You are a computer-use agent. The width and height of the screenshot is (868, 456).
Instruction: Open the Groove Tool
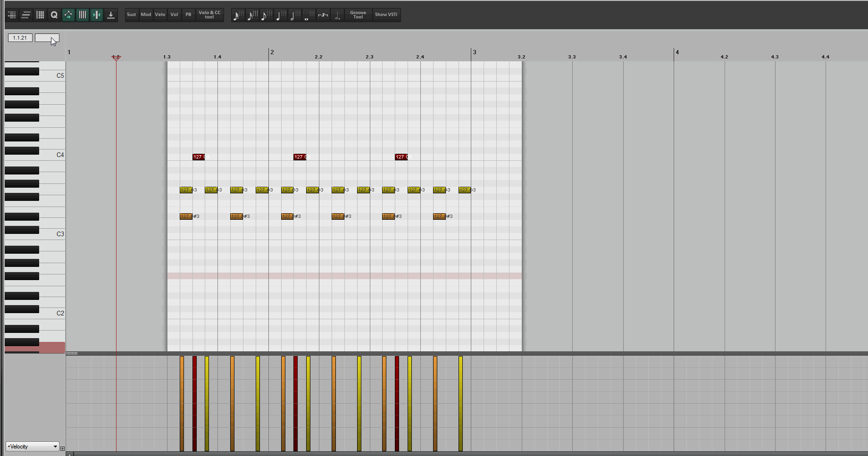point(358,15)
